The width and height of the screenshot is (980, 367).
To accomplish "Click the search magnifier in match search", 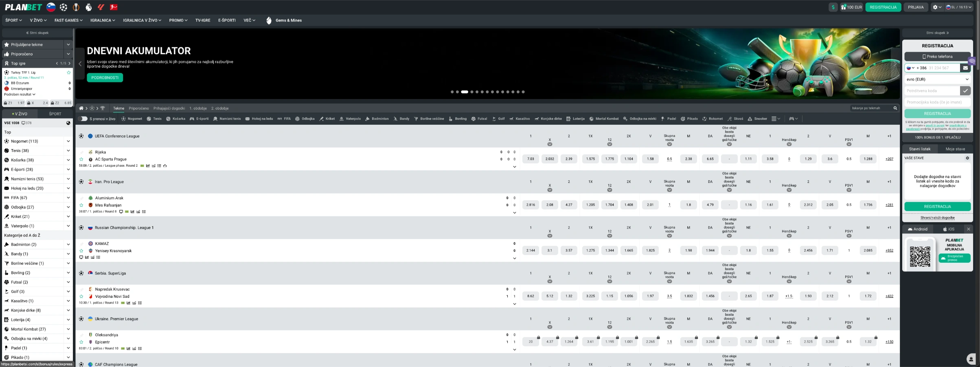I will [895, 108].
